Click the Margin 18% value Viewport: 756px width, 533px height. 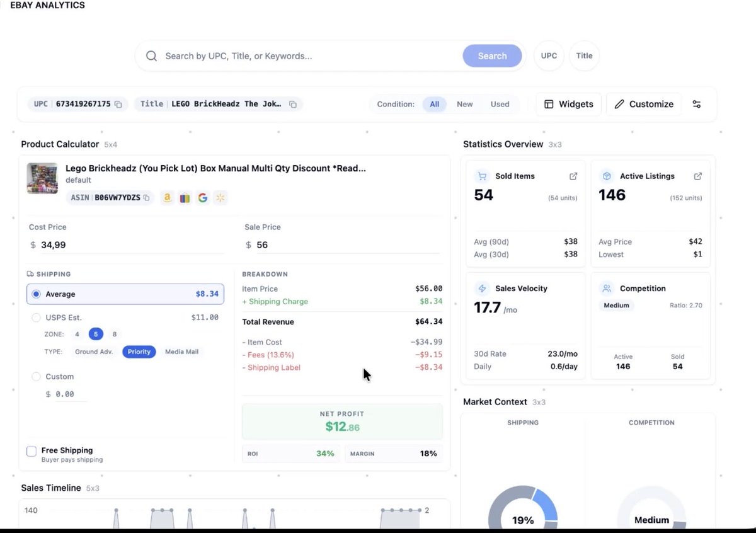428,453
